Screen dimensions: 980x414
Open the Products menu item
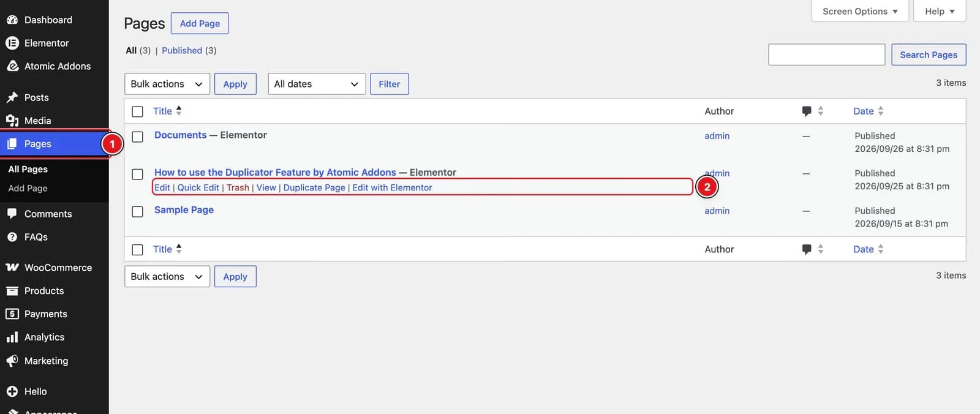tap(44, 291)
